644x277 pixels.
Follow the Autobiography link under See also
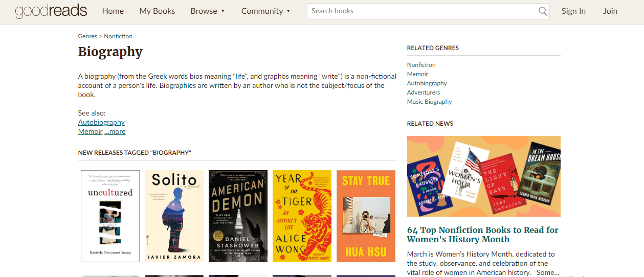click(101, 122)
